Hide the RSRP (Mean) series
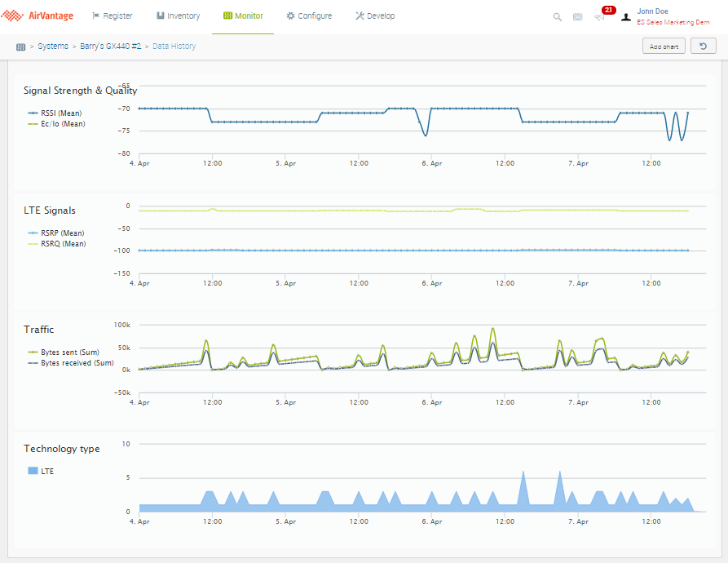The width and height of the screenshot is (728, 563). click(62, 233)
